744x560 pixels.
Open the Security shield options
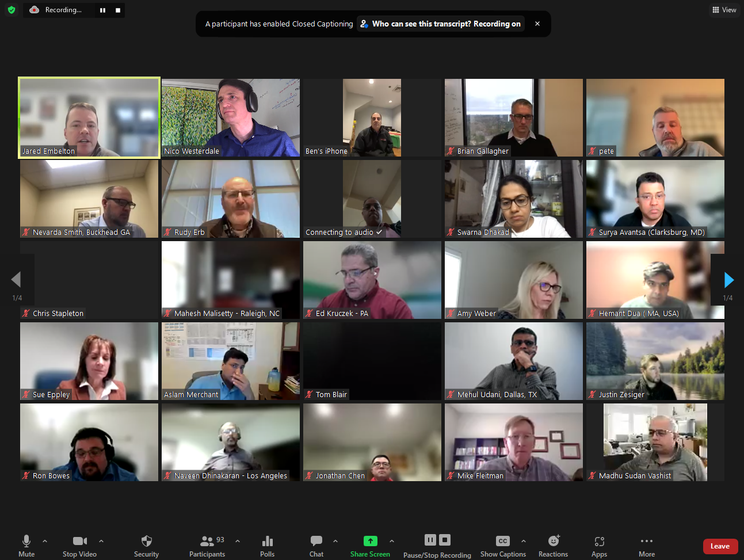(146, 546)
